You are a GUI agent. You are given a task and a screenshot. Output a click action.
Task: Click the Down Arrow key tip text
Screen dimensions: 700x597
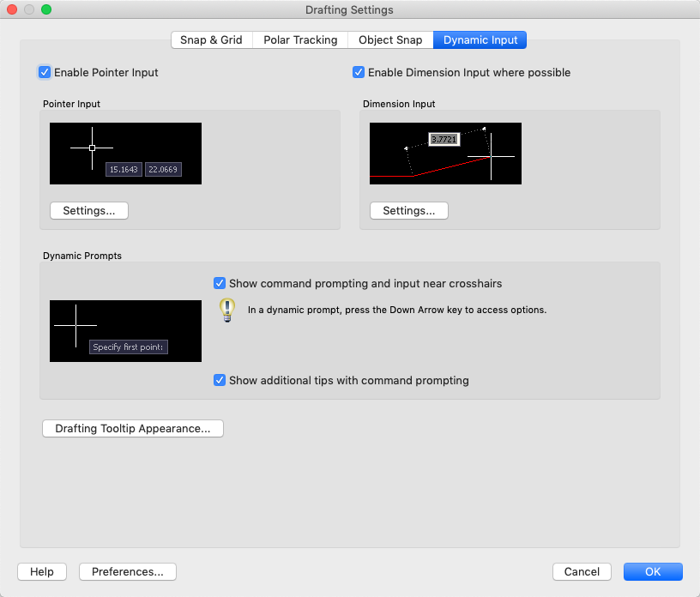click(397, 310)
